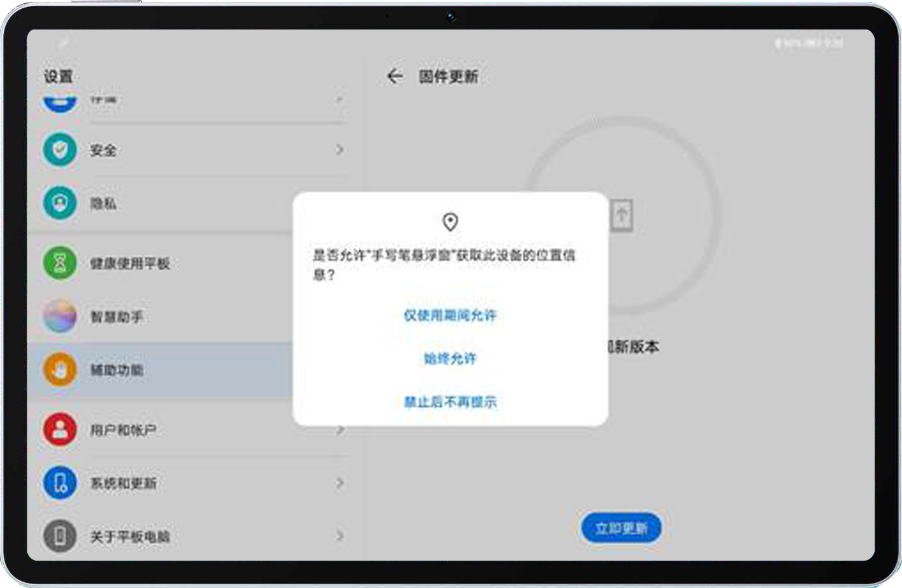
Task: Click the teal 隐私 privacy icon
Action: pyautogui.click(x=60, y=203)
